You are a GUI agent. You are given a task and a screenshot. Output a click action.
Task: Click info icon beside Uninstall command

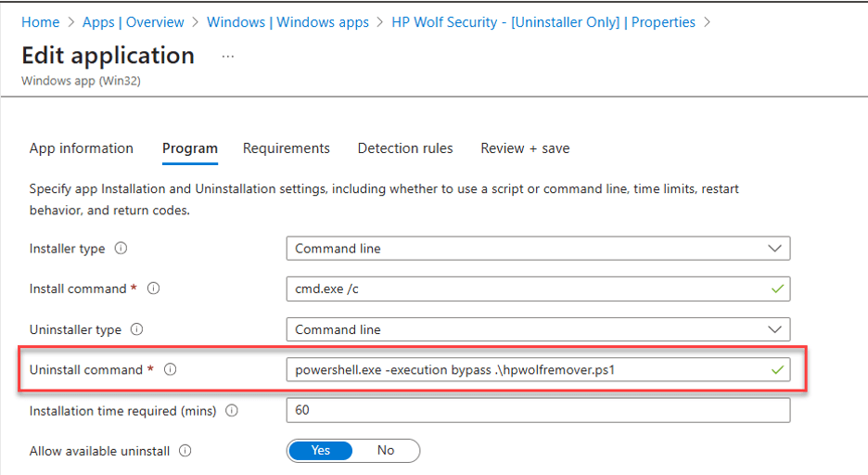point(170,369)
